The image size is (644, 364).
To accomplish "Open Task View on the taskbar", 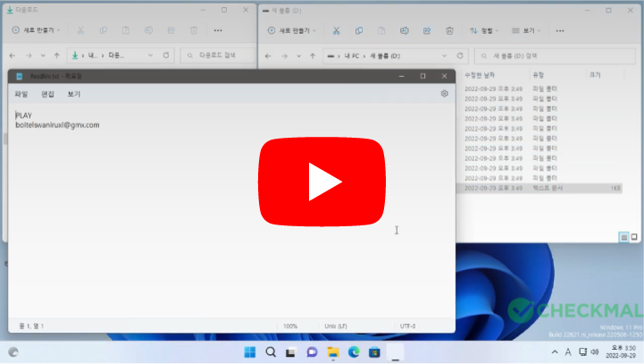I will (291, 352).
